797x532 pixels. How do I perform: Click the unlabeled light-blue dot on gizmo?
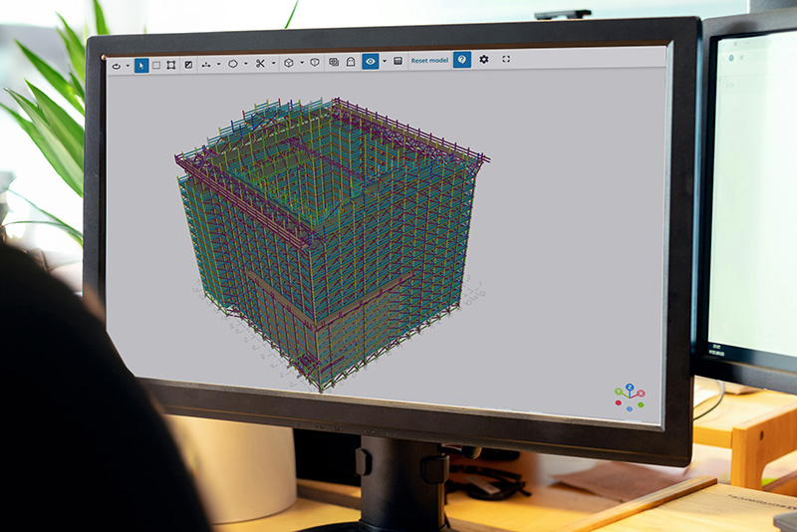630,408
